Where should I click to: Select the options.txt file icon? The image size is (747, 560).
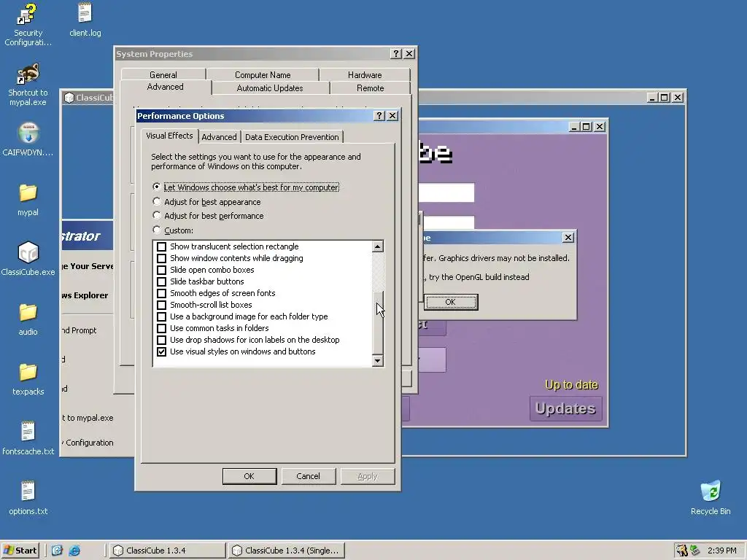(28, 497)
